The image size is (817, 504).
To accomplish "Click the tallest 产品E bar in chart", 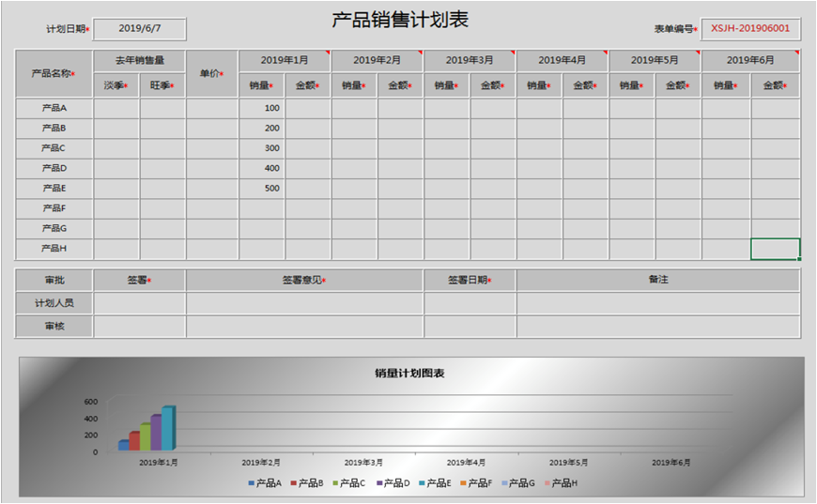I will coord(167,428).
